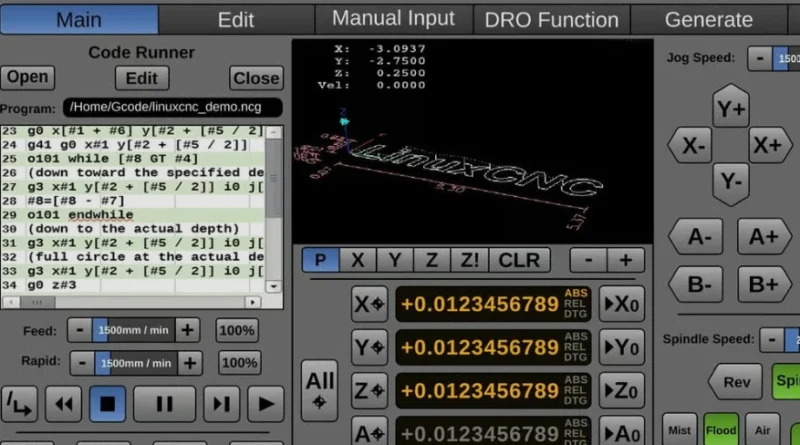Select the Z view button
This screenshot has width=800, height=445.
pos(432,260)
